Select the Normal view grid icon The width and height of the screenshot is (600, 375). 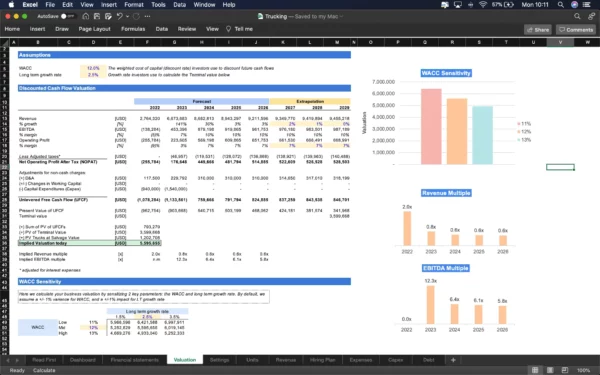tap(535, 370)
